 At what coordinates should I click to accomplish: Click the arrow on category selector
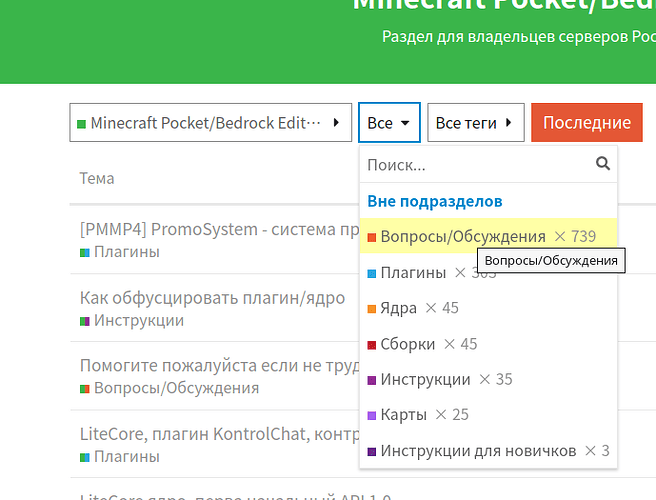coord(336,123)
